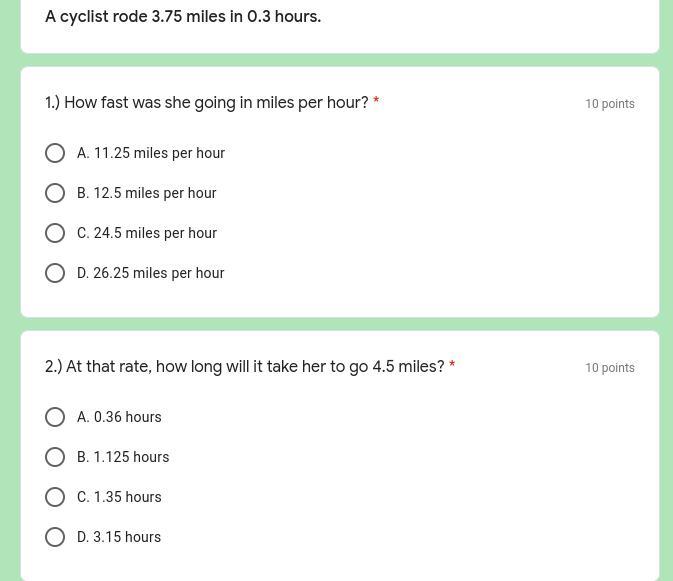Click the '1.125 hours' option label
Viewport: 673px width, 581px height.
(x=131, y=457)
